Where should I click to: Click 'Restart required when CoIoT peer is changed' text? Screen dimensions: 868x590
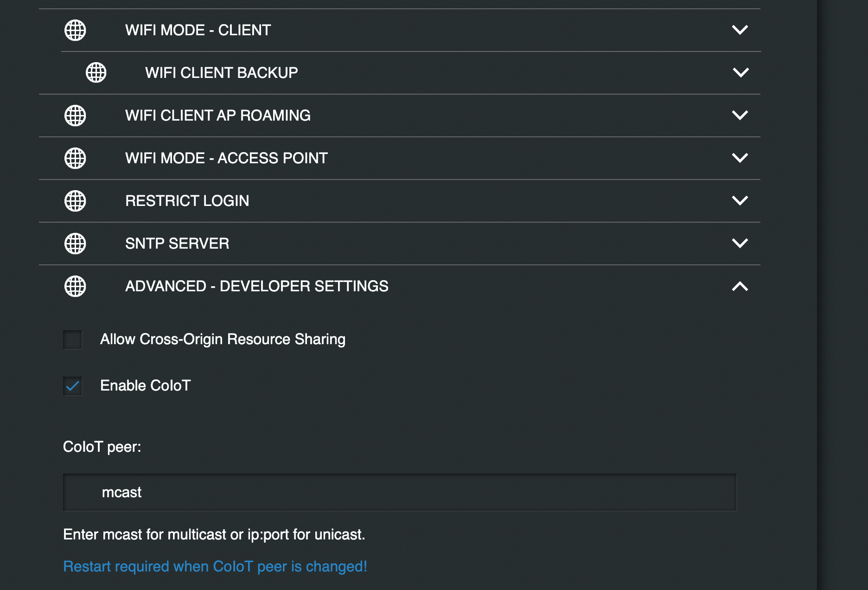click(x=215, y=566)
